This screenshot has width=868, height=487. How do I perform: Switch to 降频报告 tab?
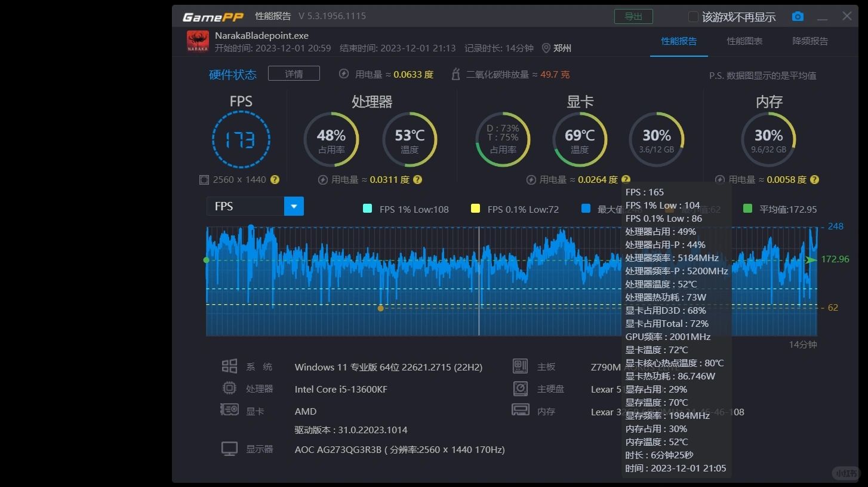[810, 41]
